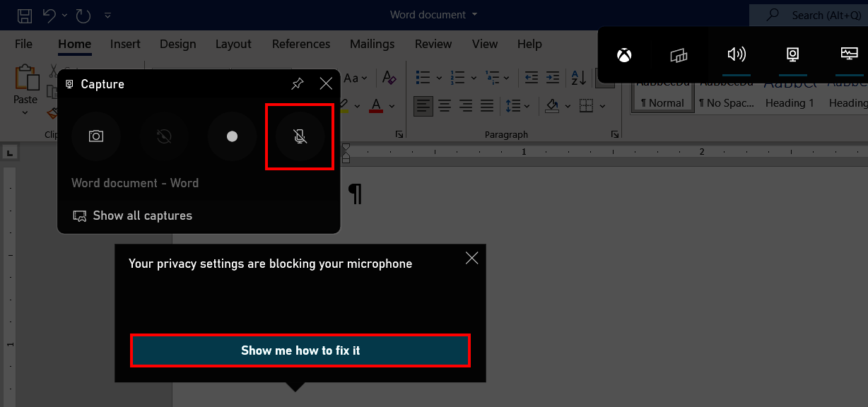Expand the Word document title dropdown
The height and width of the screenshot is (407, 868).
[x=475, y=14]
